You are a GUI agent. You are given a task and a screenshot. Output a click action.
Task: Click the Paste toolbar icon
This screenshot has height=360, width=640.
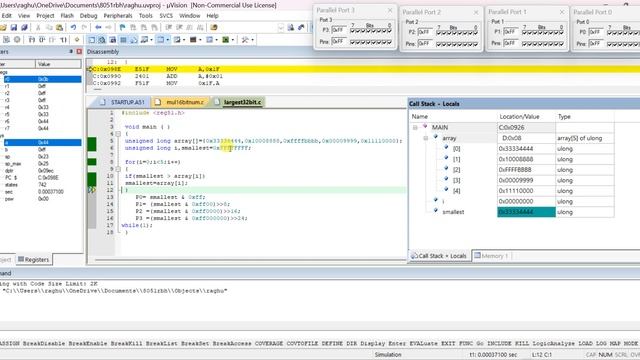click(60, 27)
